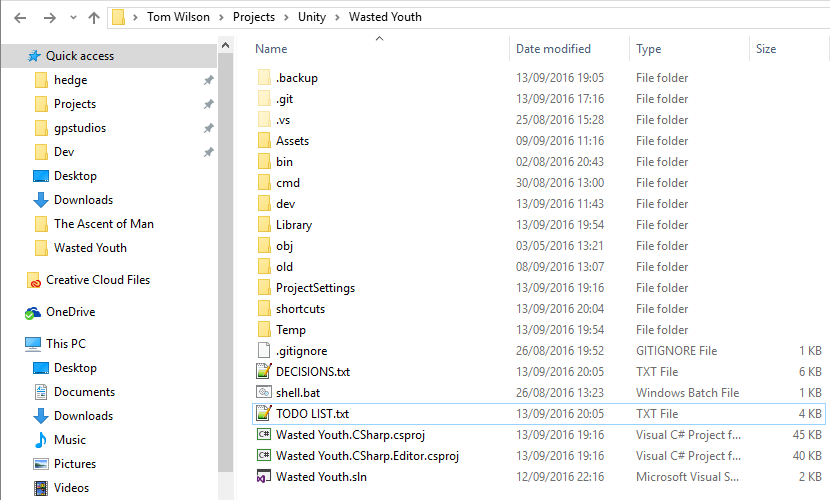830x500 pixels.
Task: Open Downloads under Quick access
Action: click(83, 200)
